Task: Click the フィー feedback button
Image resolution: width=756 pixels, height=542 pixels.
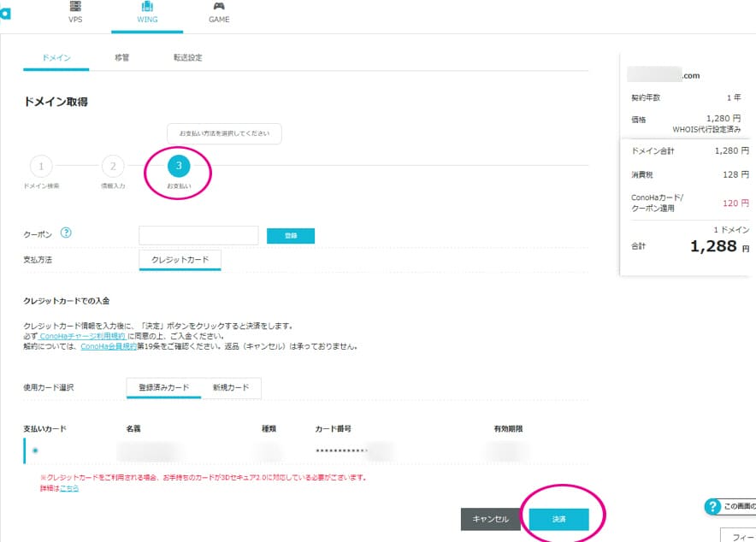Action: tap(738, 535)
